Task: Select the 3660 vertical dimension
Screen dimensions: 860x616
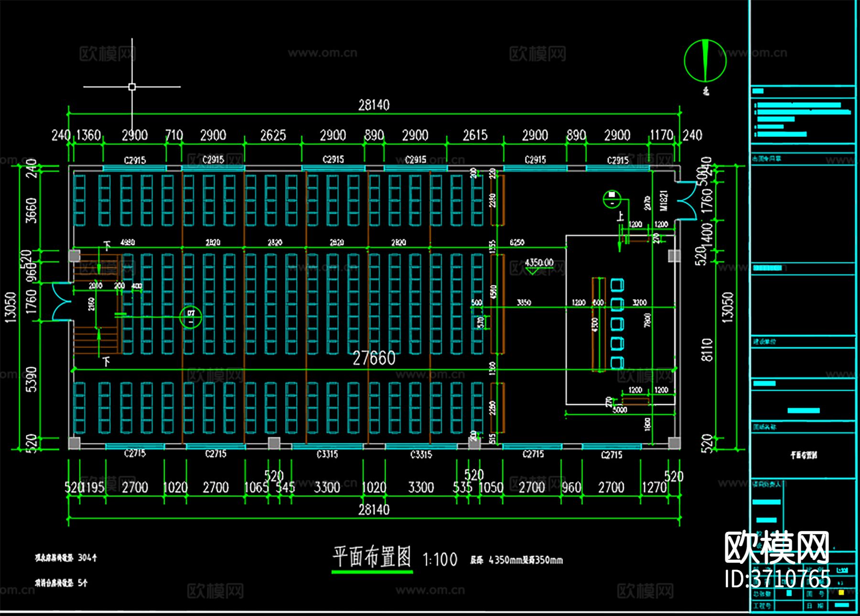Action: tap(31, 210)
